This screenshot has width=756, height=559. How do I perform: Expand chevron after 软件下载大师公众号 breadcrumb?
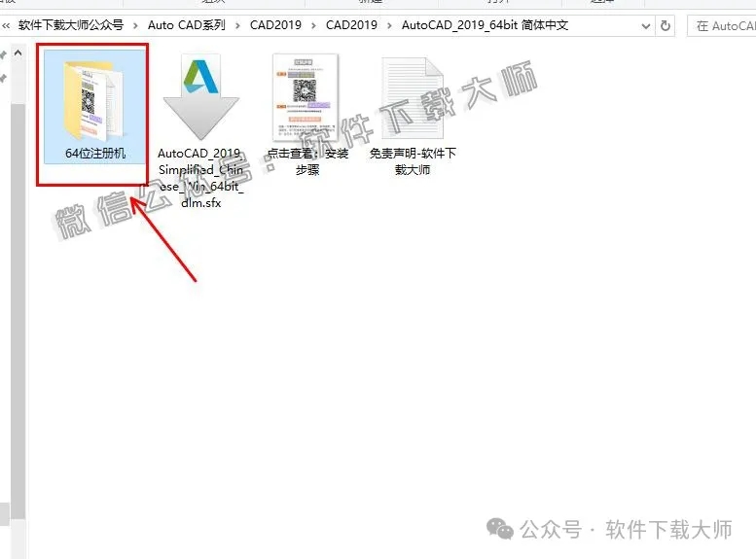tap(136, 25)
